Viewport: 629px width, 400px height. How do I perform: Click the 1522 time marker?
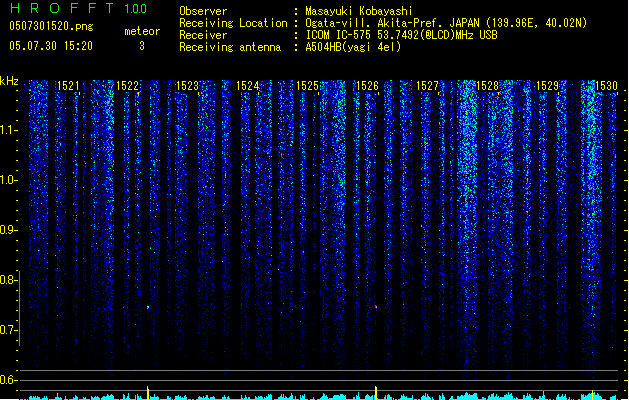point(127,86)
